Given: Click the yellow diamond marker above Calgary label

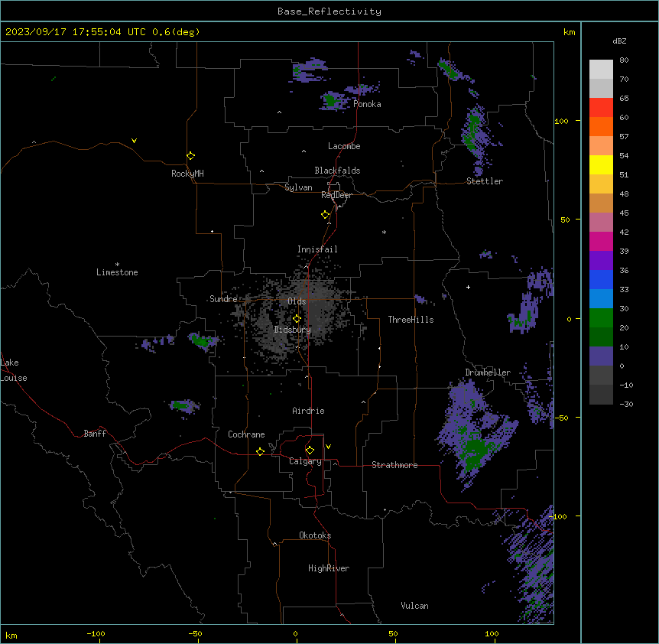Looking at the screenshot, I should point(310,450).
